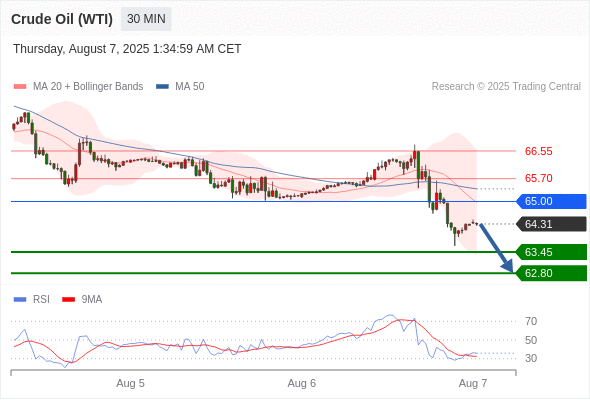
Task: Click the MA 50 legend label
Action: [x=190, y=87]
